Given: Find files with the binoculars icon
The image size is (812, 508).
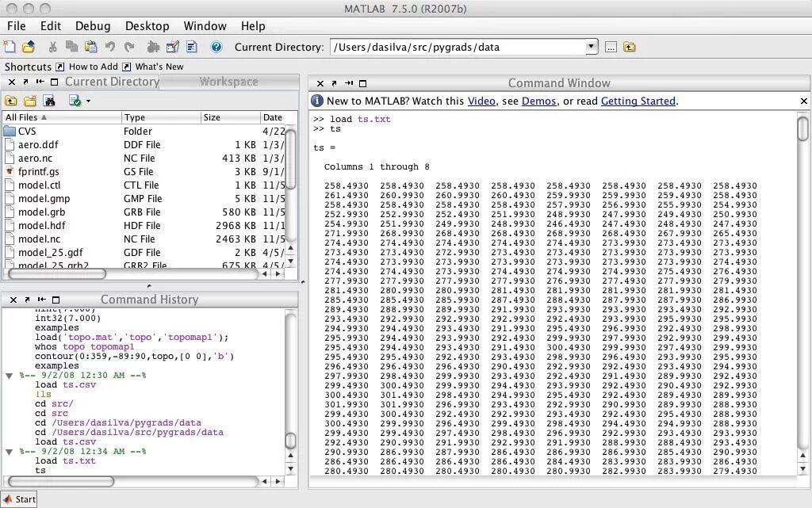Looking at the screenshot, I should [x=50, y=101].
